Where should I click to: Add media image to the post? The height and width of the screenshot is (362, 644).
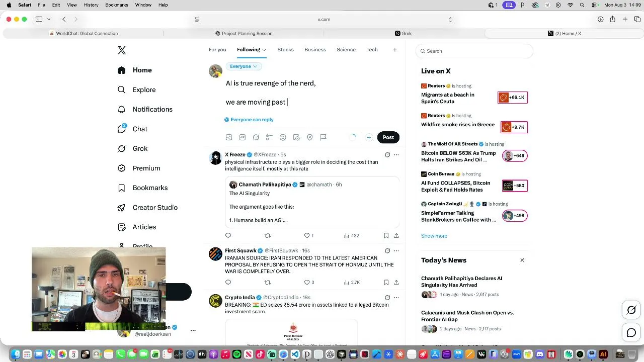click(x=229, y=137)
